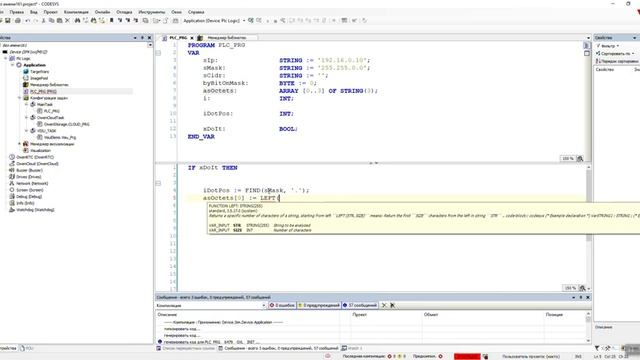Open the Окно menu
This screenshot has height=360, width=640.
coord(176,12)
